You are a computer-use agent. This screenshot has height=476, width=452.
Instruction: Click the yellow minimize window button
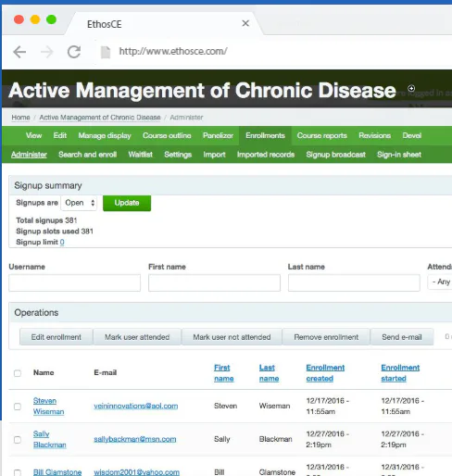click(x=35, y=19)
